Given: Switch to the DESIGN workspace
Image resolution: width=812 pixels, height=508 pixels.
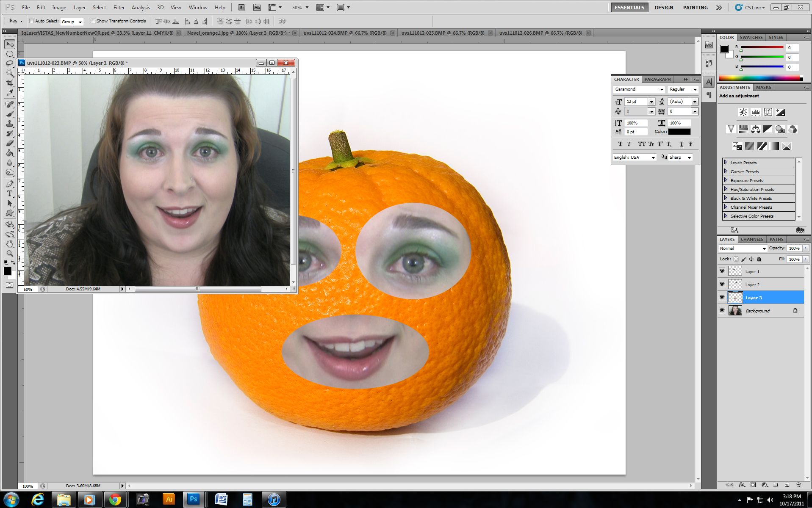Looking at the screenshot, I should point(663,7).
